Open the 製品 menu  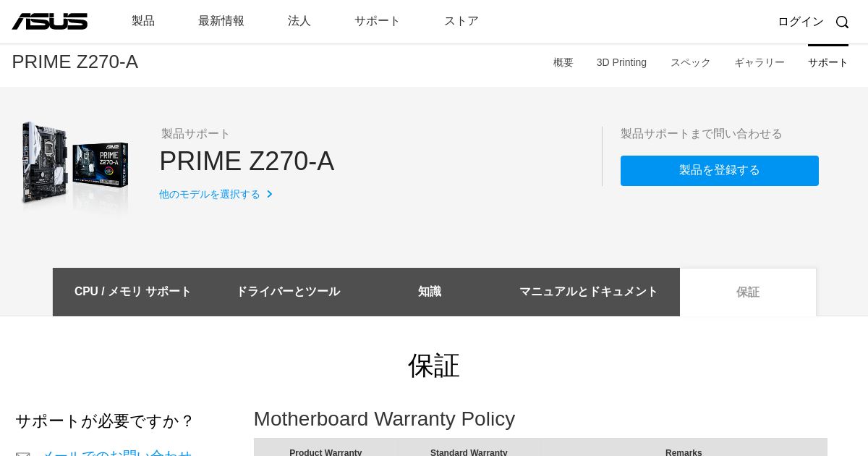tap(143, 21)
